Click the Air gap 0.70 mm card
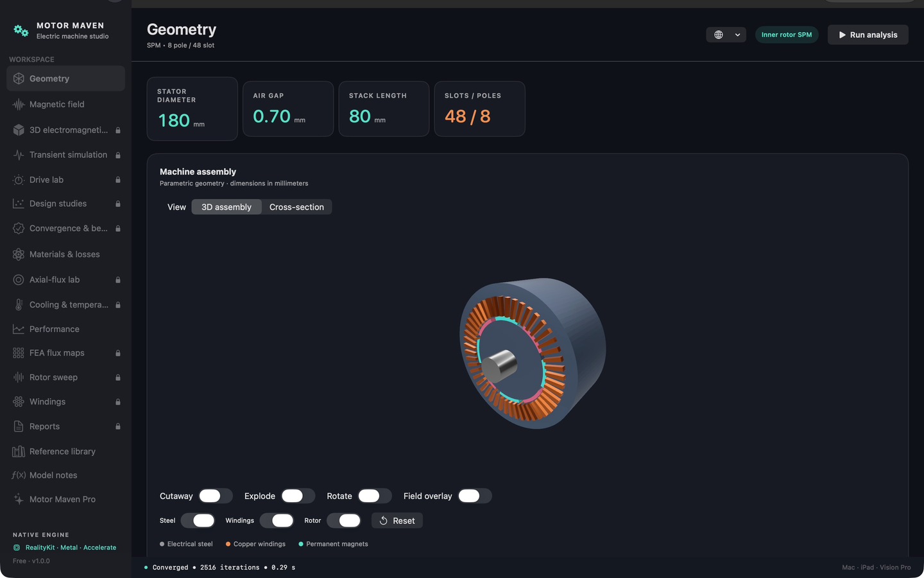 coord(288,109)
